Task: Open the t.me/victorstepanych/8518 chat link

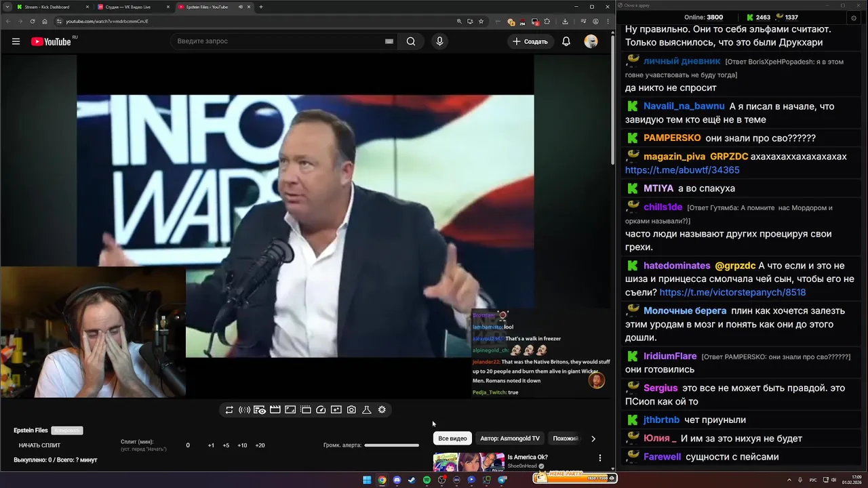Action: (x=732, y=292)
